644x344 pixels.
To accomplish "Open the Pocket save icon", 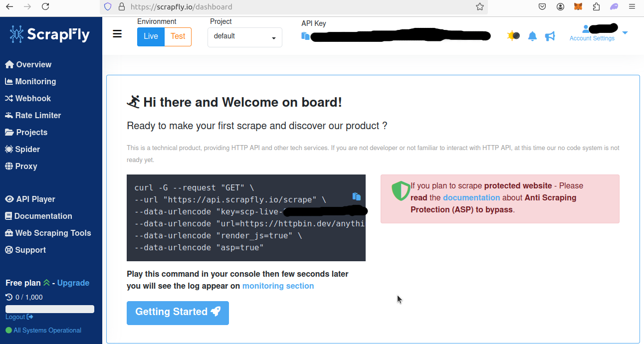I will pos(543,6).
